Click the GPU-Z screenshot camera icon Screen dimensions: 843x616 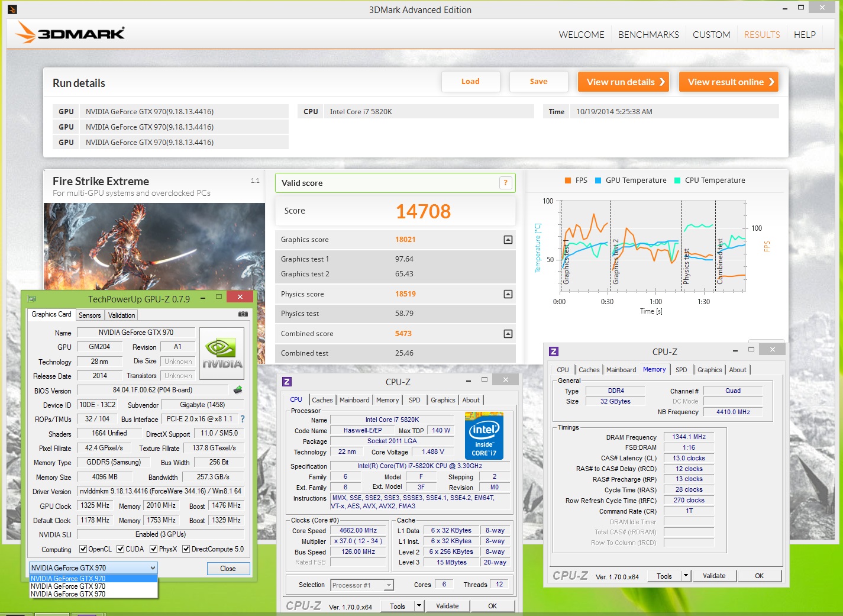click(x=243, y=314)
